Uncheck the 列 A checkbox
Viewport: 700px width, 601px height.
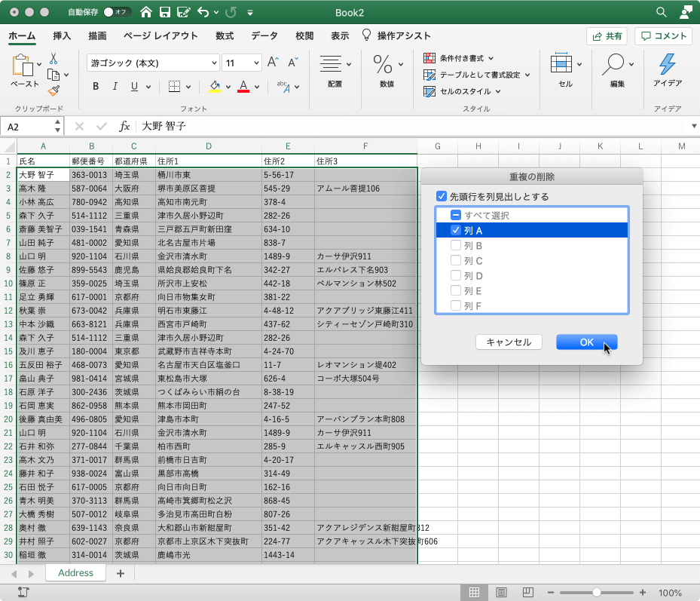click(x=455, y=230)
